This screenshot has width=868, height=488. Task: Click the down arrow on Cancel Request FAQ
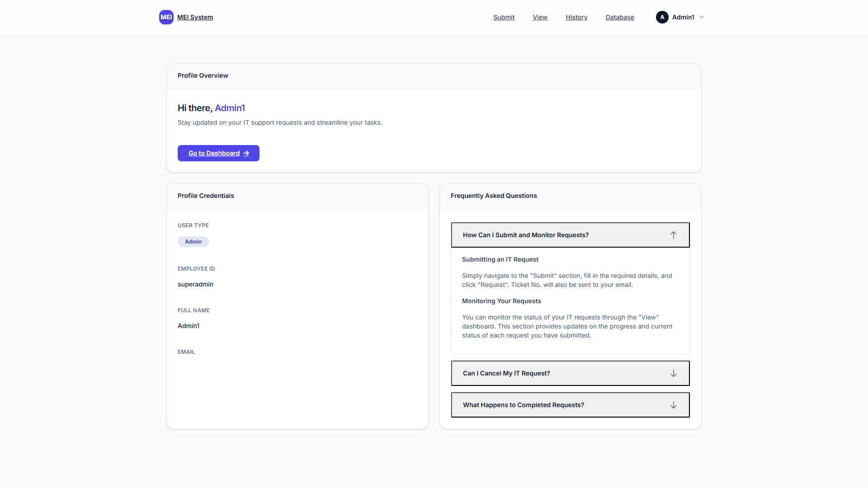673,373
